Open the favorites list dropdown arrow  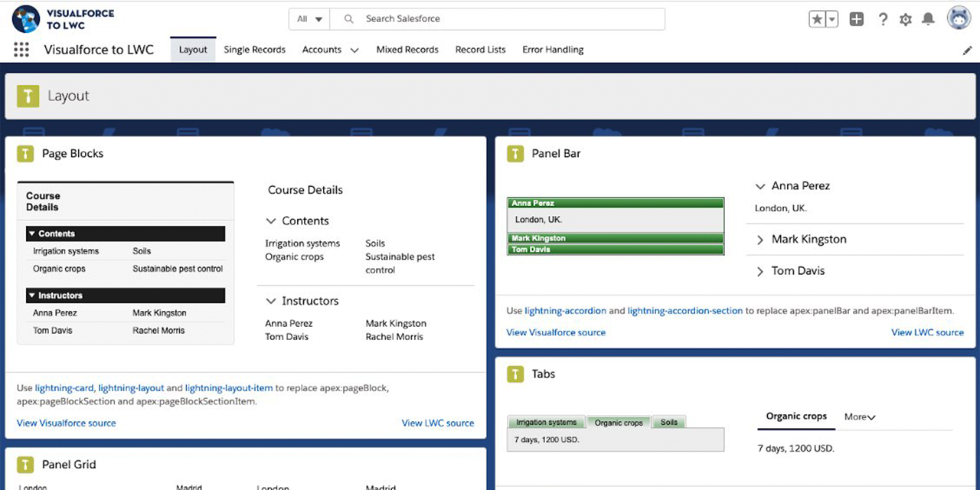coord(831,19)
